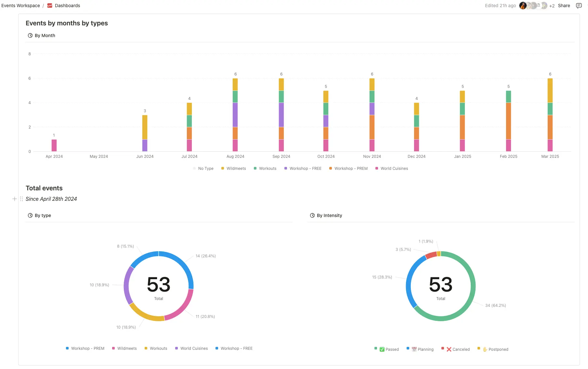588x369 pixels.
Task: Click the red Canceled donut segment
Action: 431,255
